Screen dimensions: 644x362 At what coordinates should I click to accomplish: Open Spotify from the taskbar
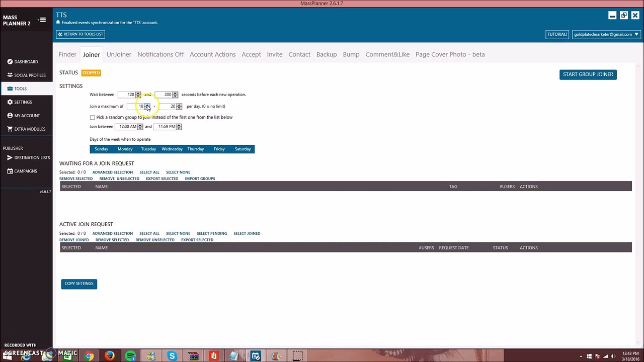130,356
